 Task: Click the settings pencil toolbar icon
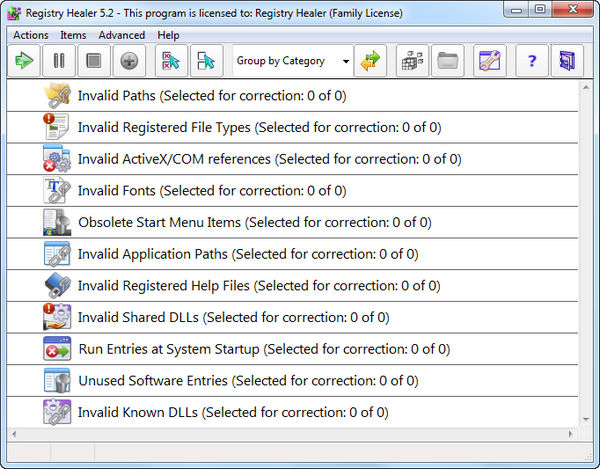[x=489, y=61]
